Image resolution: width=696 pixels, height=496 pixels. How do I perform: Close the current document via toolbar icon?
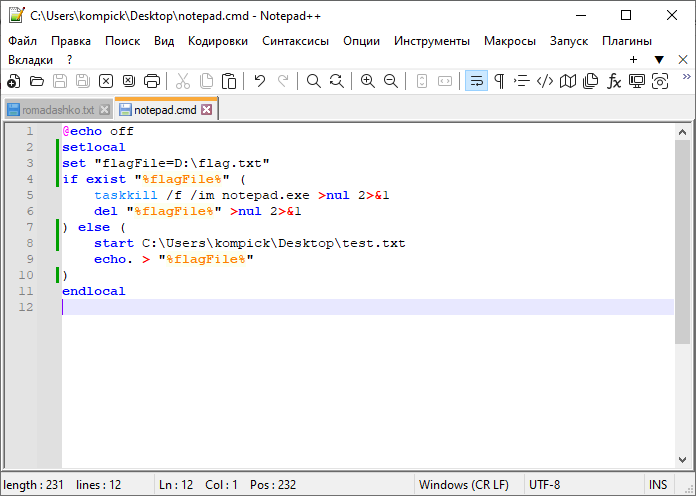(x=106, y=81)
